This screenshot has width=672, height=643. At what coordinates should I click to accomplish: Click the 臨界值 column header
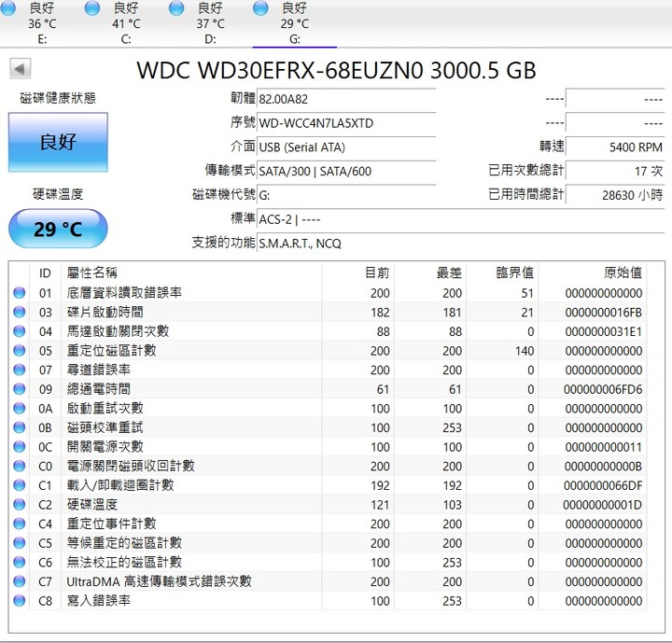[502, 273]
